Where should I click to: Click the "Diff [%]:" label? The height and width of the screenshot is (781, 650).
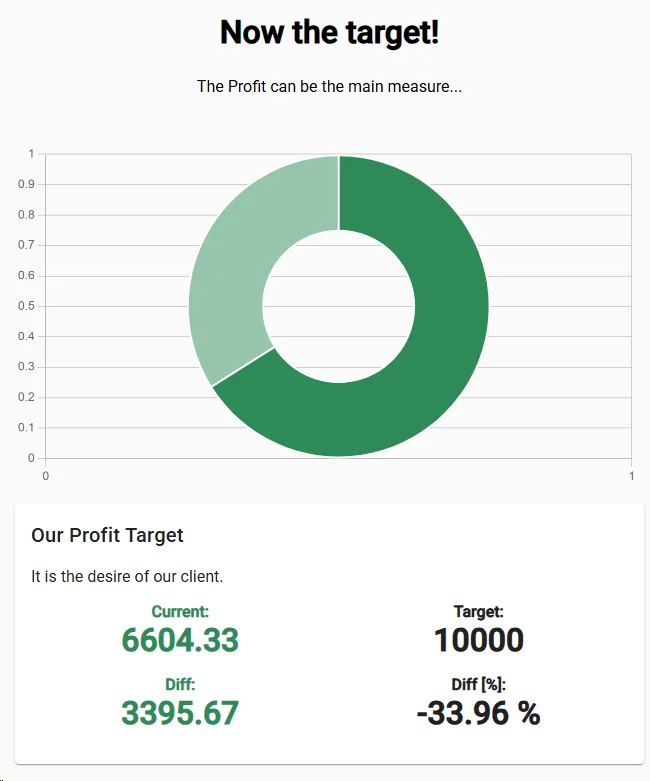tap(479, 684)
